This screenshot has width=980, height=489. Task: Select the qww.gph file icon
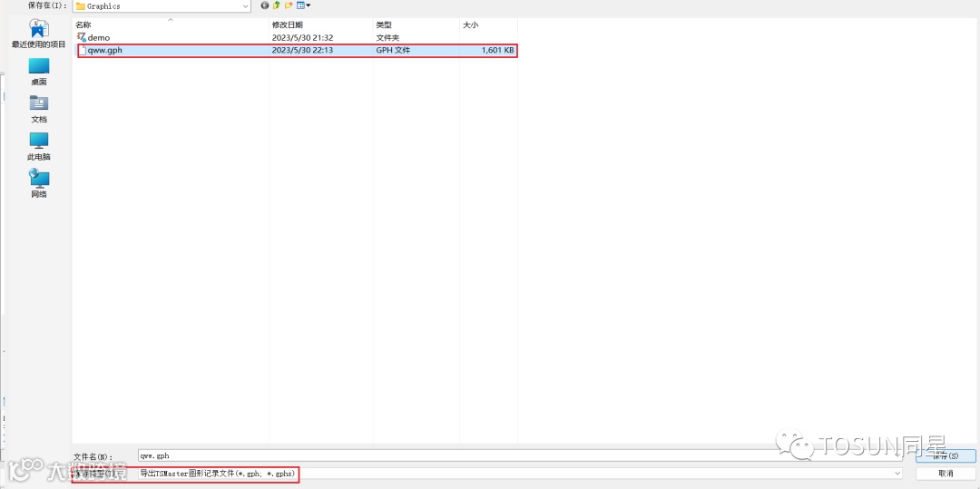82,51
